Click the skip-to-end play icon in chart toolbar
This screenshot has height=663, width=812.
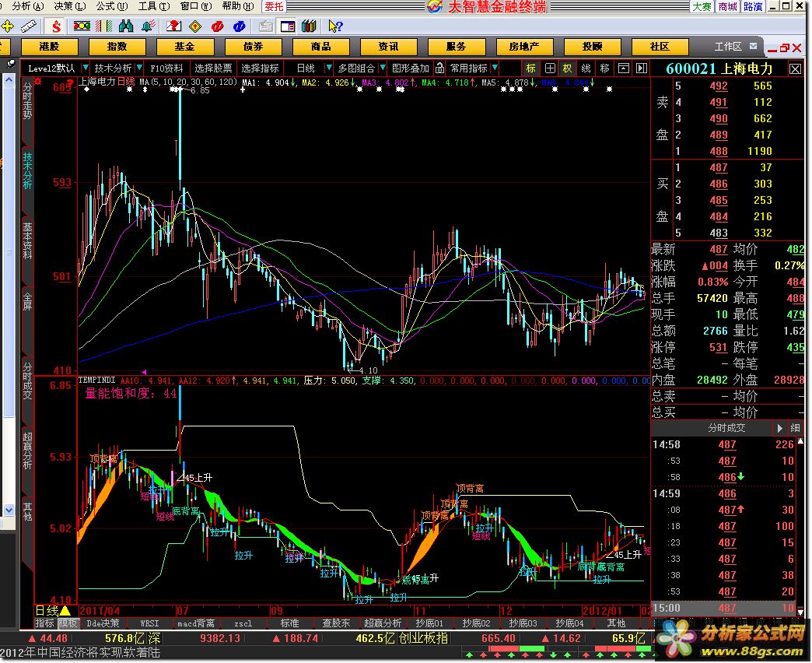(642, 68)
